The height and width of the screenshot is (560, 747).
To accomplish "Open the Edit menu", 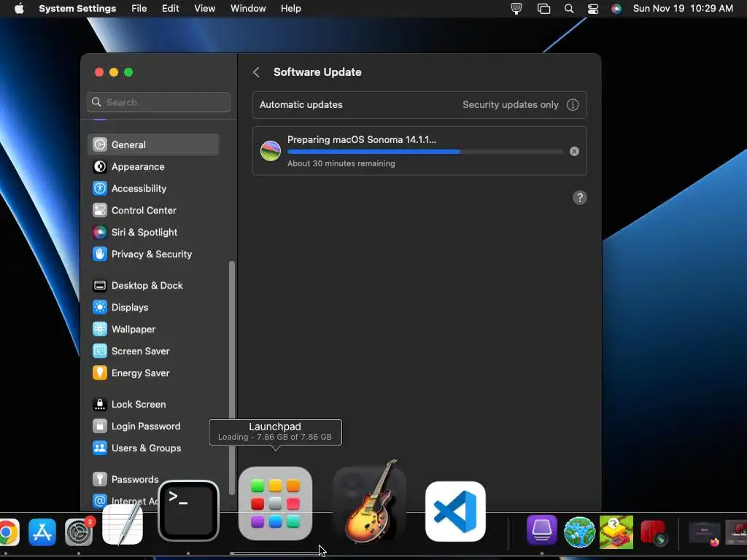I will [171, 9].
